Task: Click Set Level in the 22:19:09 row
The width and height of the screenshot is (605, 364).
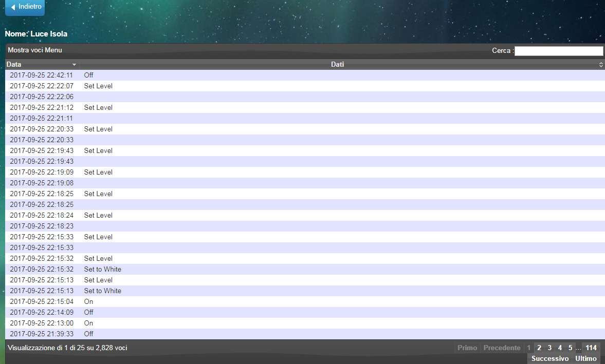Action: tap(98, 172)
